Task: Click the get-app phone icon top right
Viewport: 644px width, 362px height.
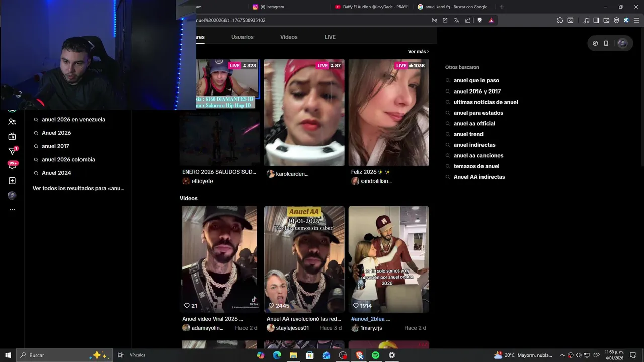Action: (606, 43)
